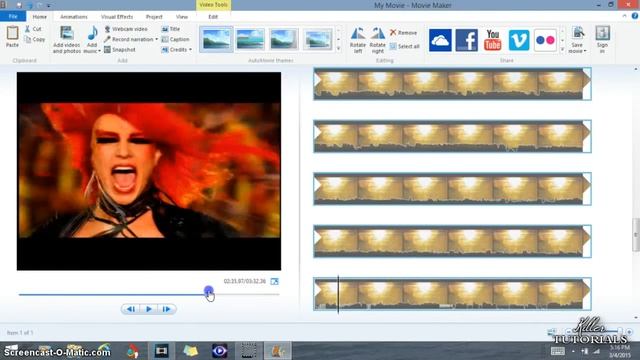The image size is (640, 360).
Task: Share the movie to Vimeo
Action: (x=519, y=40)
